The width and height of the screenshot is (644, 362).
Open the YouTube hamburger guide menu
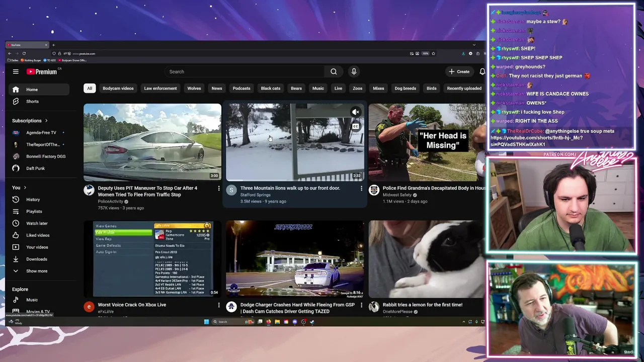(x=16, y=71)
